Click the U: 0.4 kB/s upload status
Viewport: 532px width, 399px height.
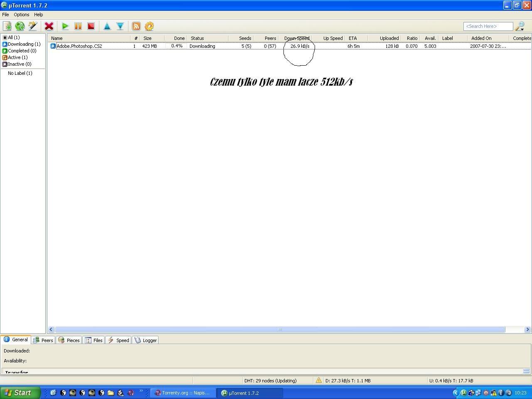click(x=451, y=381)
